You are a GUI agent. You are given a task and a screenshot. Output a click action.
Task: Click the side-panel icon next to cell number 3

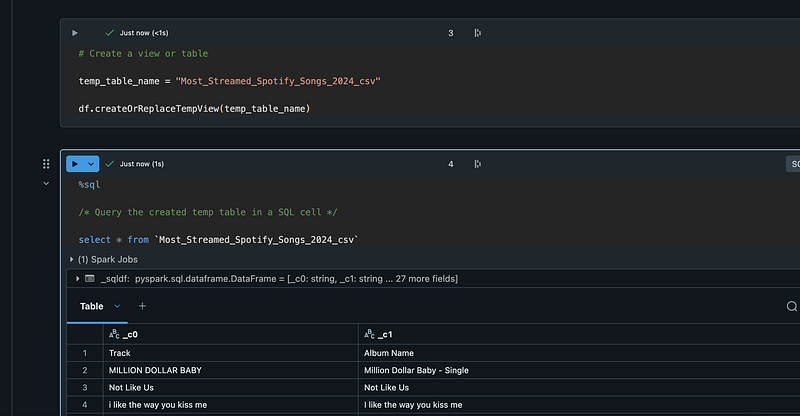pos(478,33)
